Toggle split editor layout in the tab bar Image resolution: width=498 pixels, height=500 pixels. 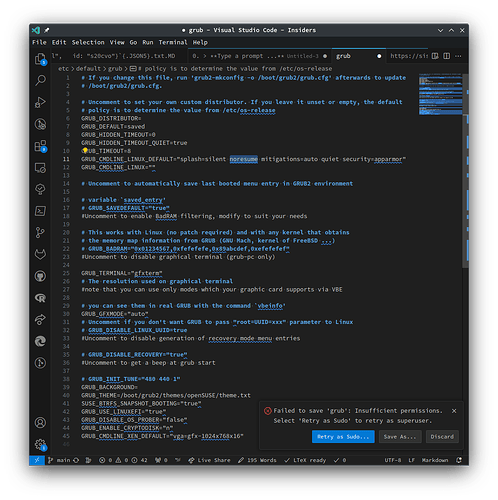coord(447,56)
